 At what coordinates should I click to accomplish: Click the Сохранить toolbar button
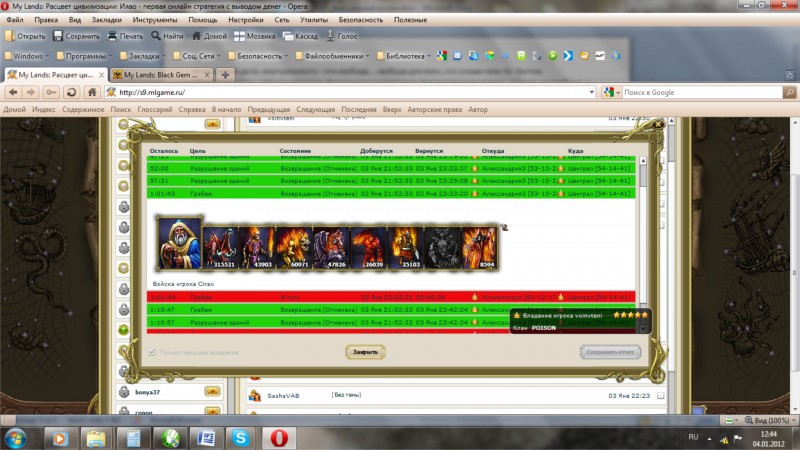(76, 36)
